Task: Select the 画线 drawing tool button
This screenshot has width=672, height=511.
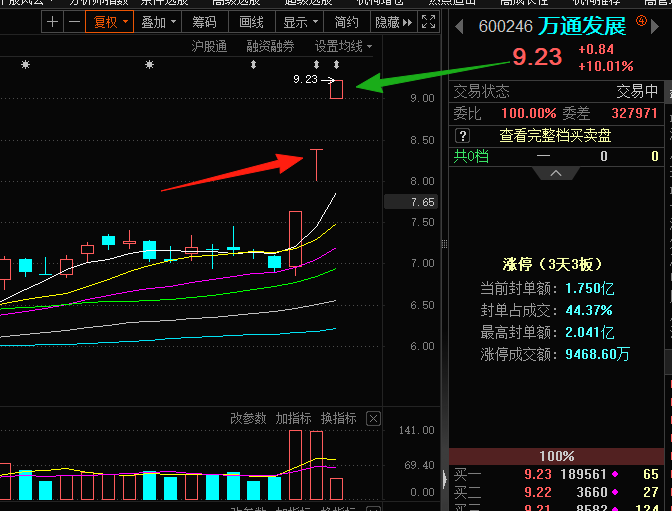Action: point(252,22)
